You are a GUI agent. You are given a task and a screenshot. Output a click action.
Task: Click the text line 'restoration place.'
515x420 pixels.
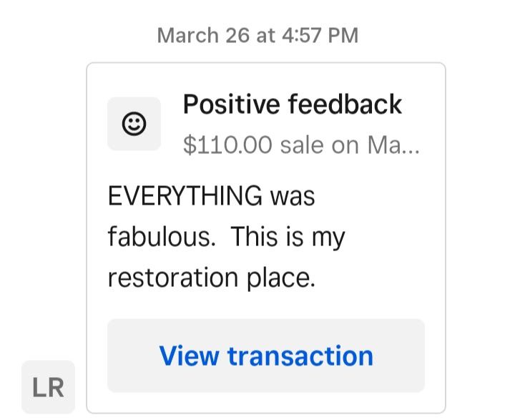212,278
